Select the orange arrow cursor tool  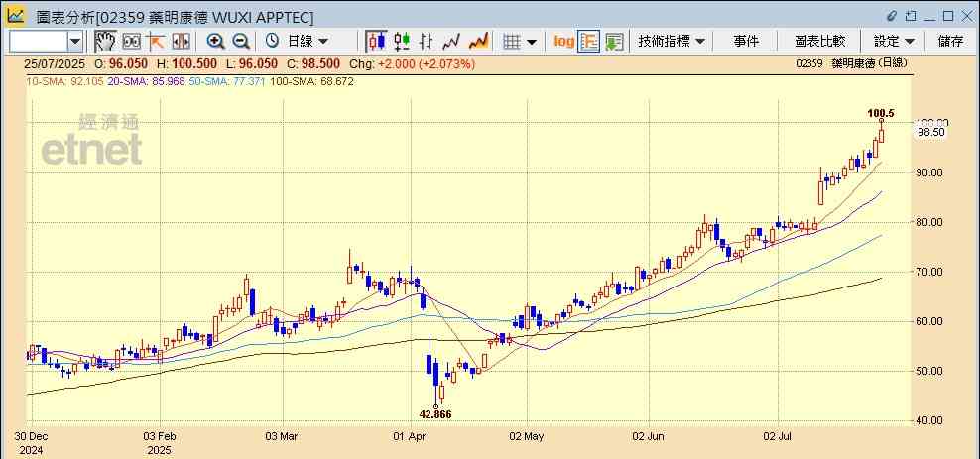click(x=155, y=42)
